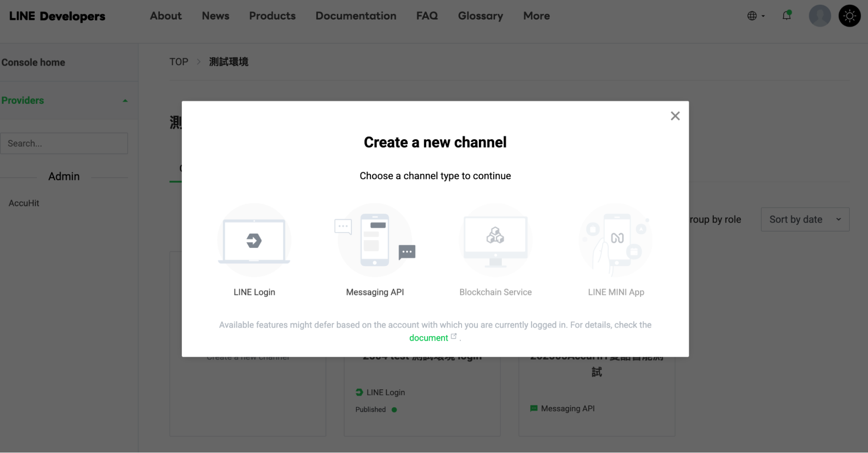This screenshot has height=453, width=868.
Task: Click the LINE Developers logo
Action: pos(57,16)
